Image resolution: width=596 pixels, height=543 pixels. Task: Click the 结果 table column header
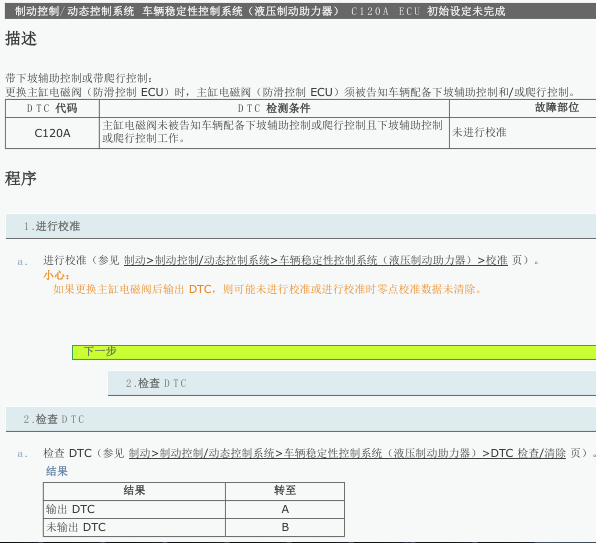coord(134,491)
